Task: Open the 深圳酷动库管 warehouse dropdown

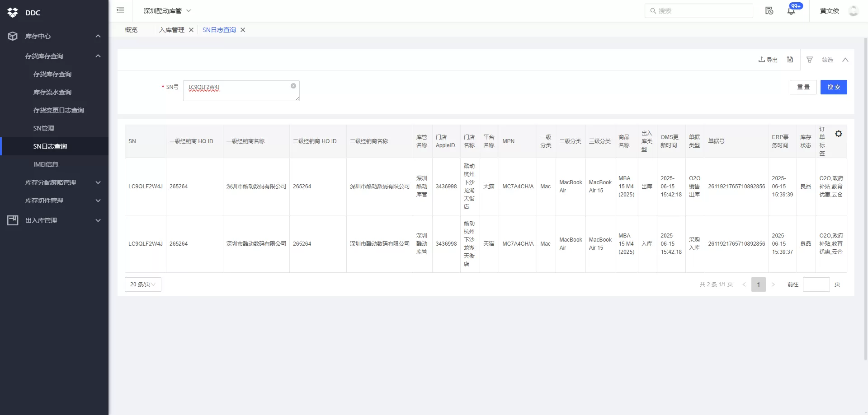Action: (167, 11)
